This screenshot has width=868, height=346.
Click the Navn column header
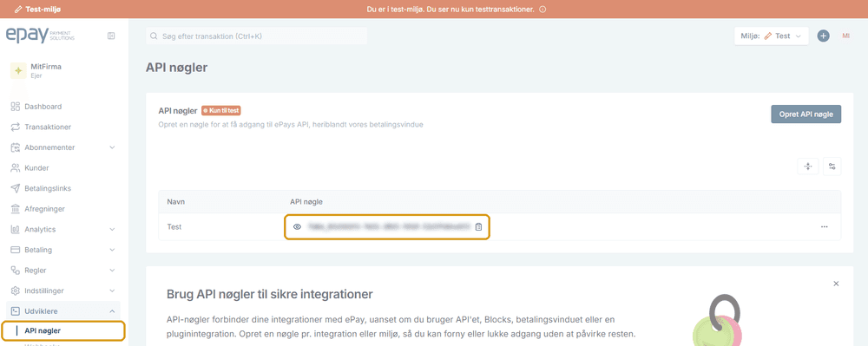click(x=176, y=202)
